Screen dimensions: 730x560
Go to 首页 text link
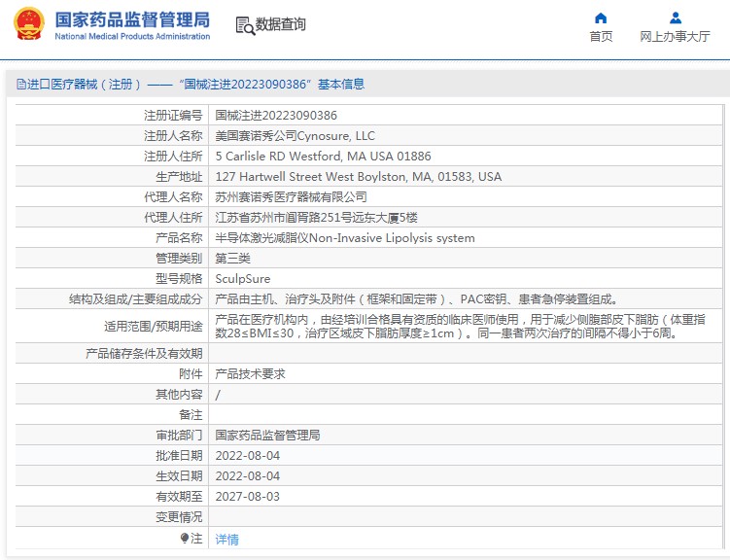click(601, 37)
